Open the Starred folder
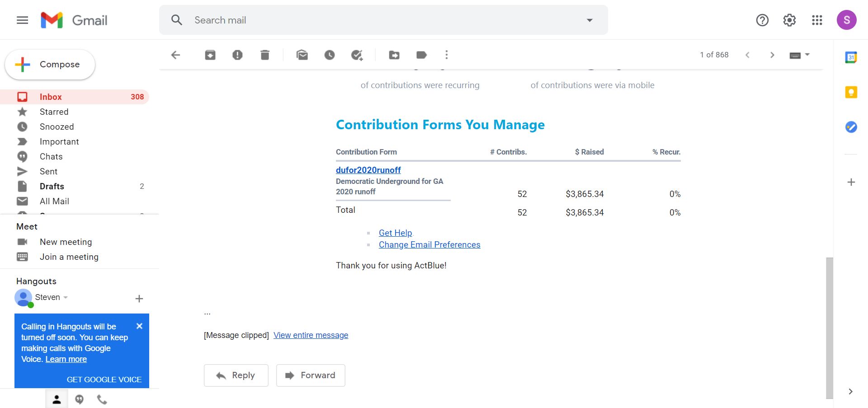Viewport: 868px width, 408px height. coord(54,112)
